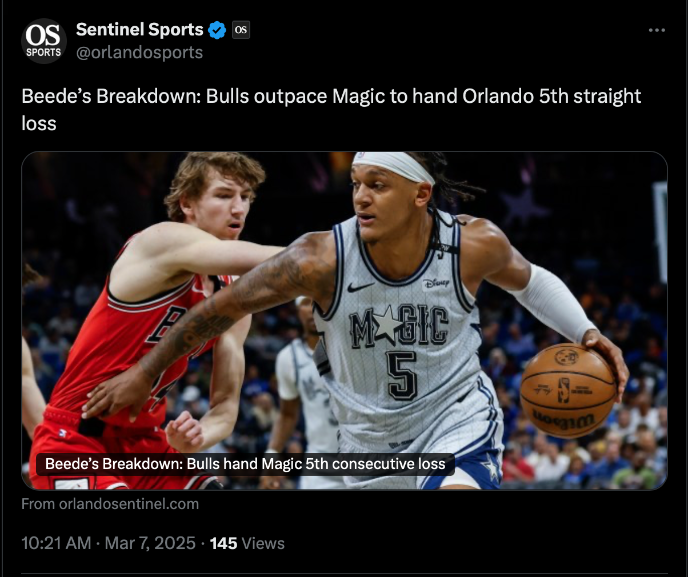The image size is (688, 577).
Task: Click the @orlandosports handle
Action: tap(140, 52)
